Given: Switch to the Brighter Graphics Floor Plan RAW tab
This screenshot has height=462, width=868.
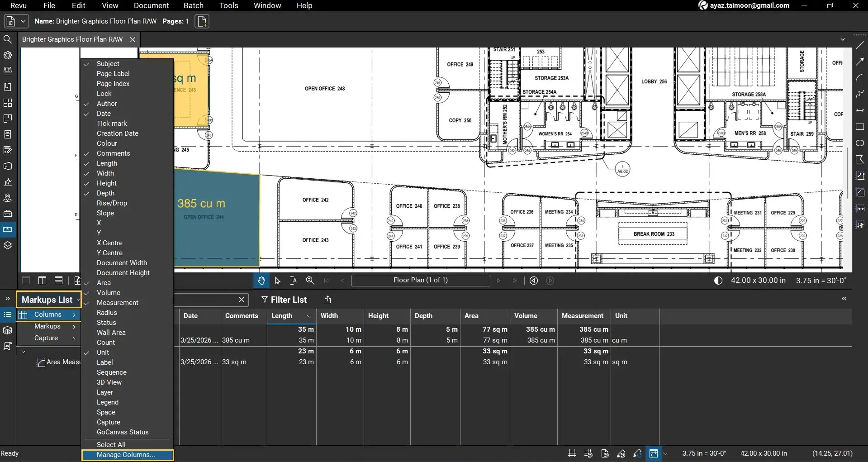Looking at the screenshot, I should 72,39.
